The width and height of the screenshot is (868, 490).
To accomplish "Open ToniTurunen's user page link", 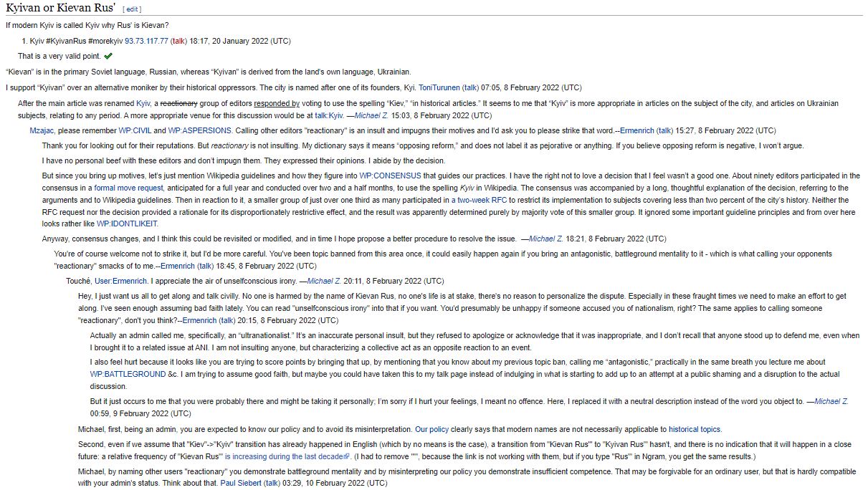I will [439, 87].
